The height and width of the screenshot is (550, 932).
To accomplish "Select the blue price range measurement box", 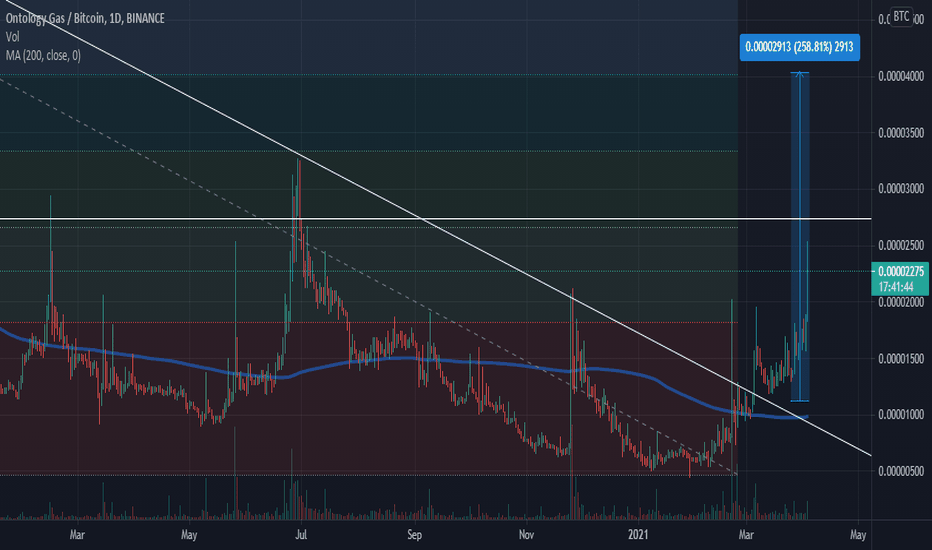I will tap(799, 237).
